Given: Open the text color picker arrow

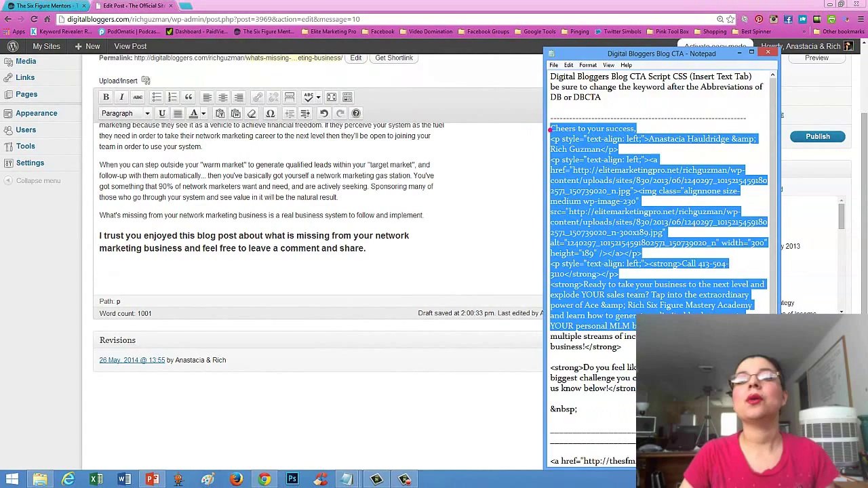Looking at the screenshot, I should tap(203, 113).
